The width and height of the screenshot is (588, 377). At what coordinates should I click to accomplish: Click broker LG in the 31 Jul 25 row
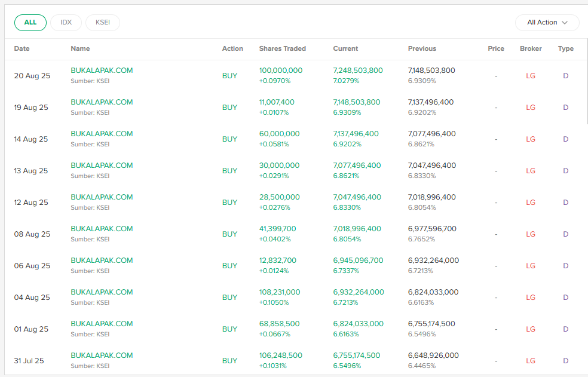531,361
